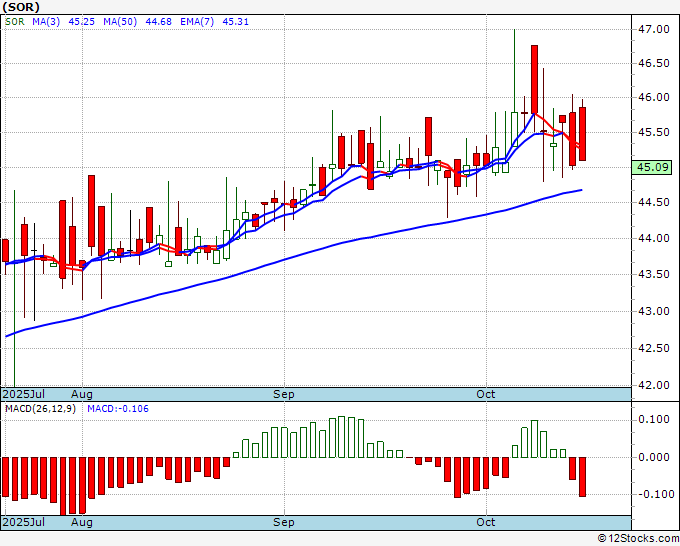The width and height of the screenshot is (680, 546).
Task: Click the MA(50) value 44.68
Action: pyautogui.click(x=158, y=22)
